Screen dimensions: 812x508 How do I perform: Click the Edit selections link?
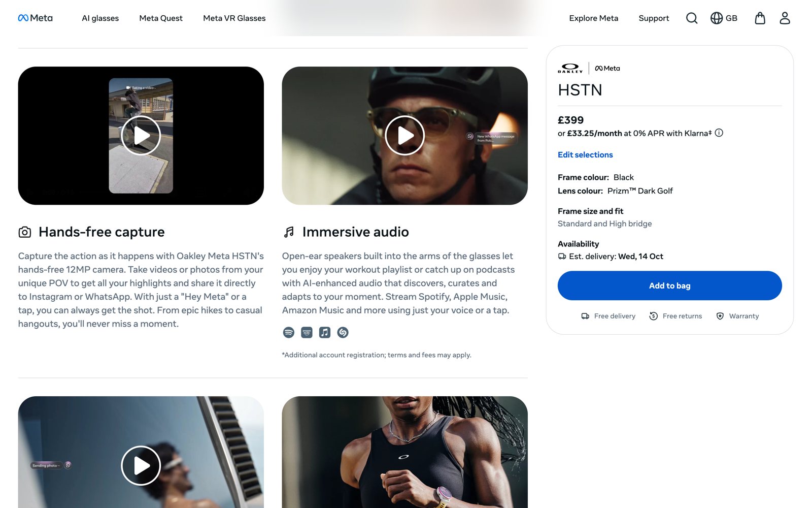585,155
